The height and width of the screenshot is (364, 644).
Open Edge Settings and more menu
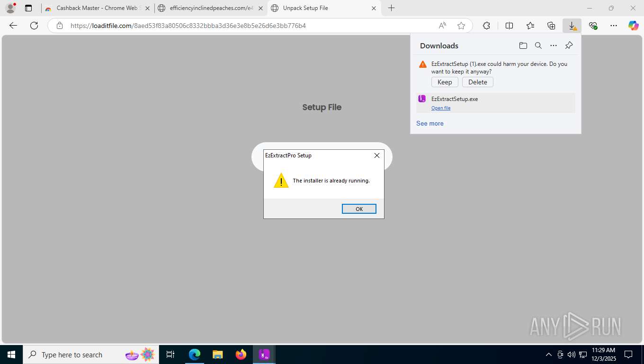[x=614, y=26]
